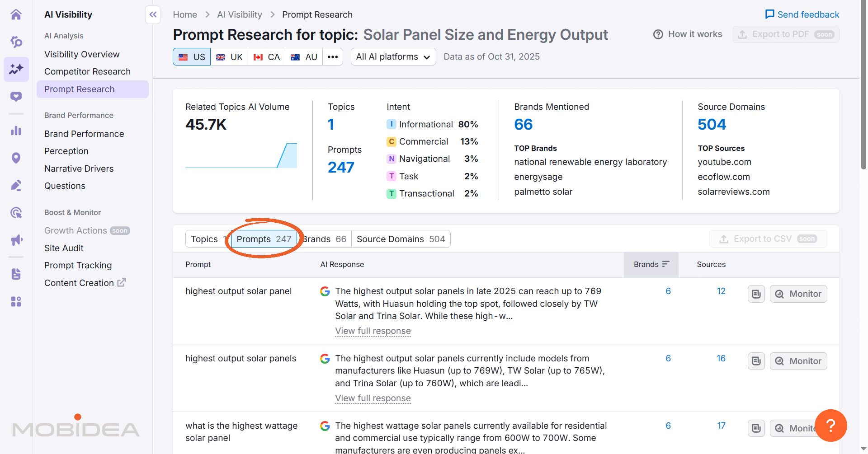Click the Site Audit document icon
Viewport: 868px width, 454px height.
(x=16, y=274)
